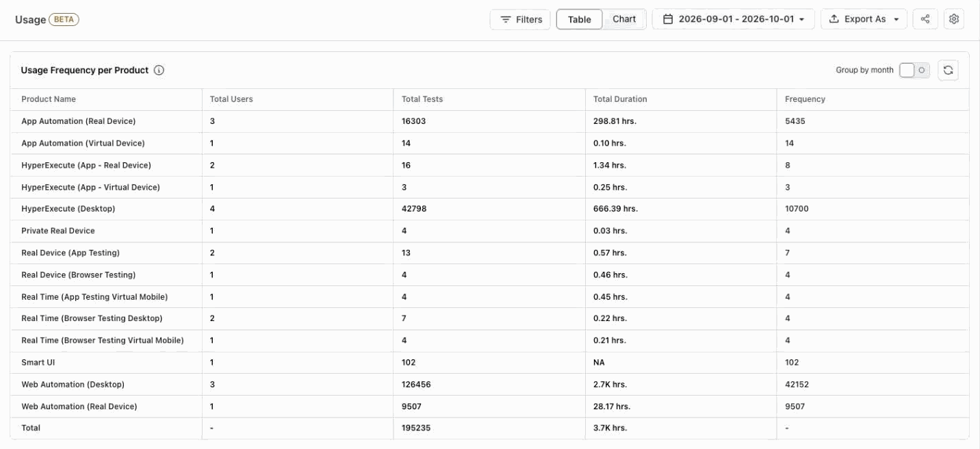980x449 pixels.
Task: Click the total duration 3.7K hrs.
Action: tap(610, 428)
